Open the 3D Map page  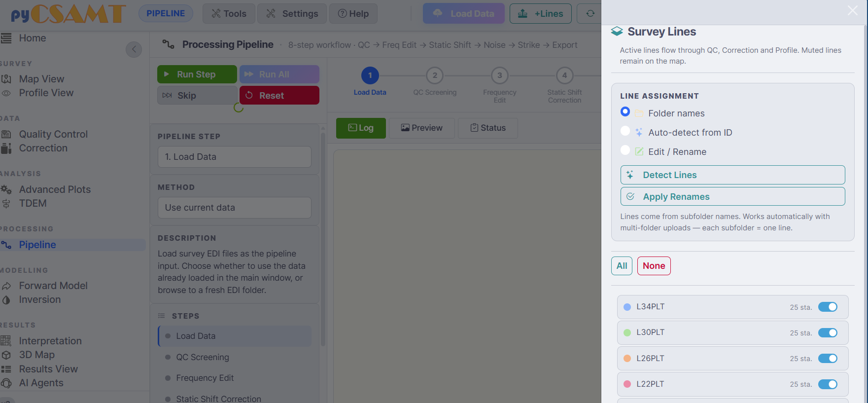[x=36, y=355]
